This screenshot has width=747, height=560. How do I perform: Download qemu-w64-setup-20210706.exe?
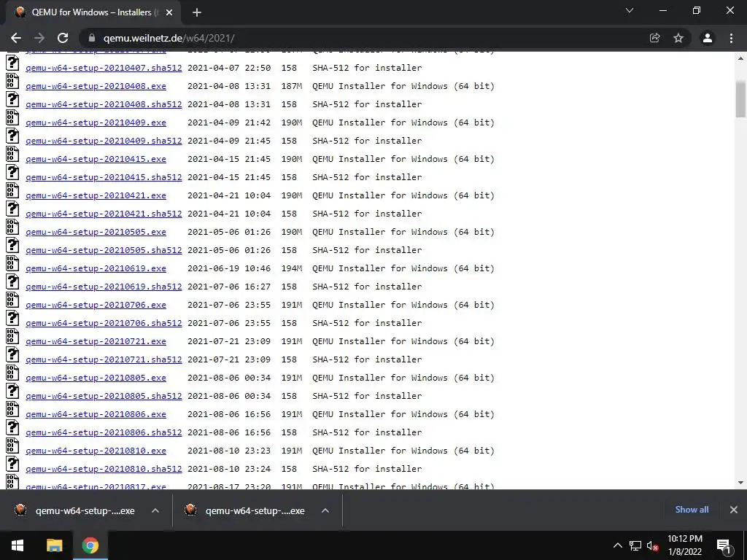pyautogui.click(x=96, y=305)
